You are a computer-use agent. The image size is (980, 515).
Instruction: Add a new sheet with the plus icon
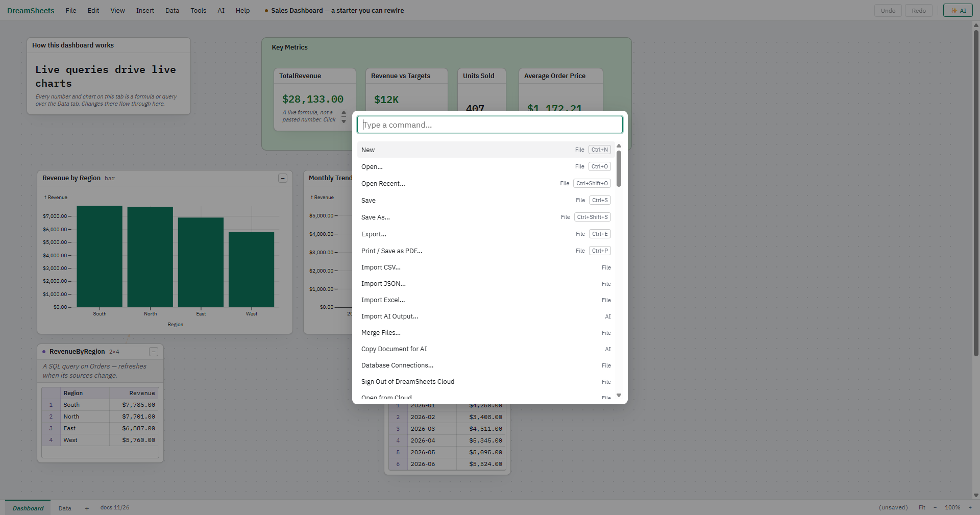click(87, 508)
